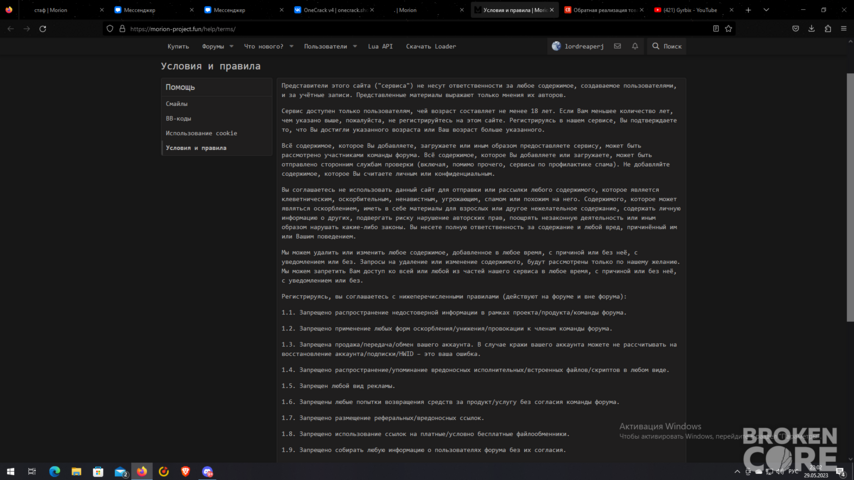Open the shield tracking protection icon
The width and height of the screenshot is (854, 480).
[110, 29]
